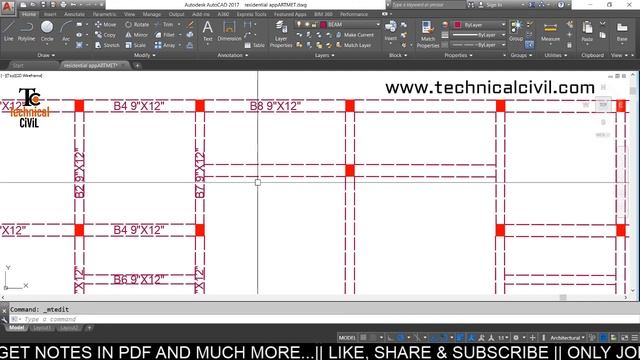Click the Insert block icon
The height and width of the screenshot is (360, 640).
click(390, 31)
